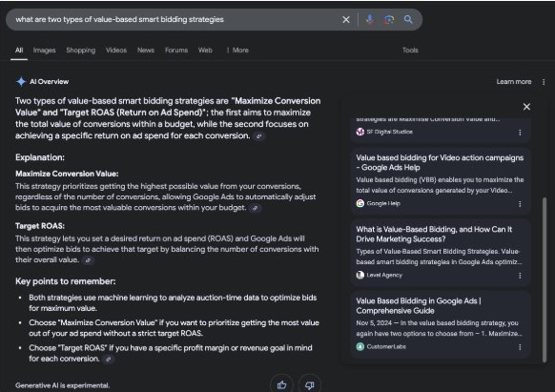555x392 pixels.
Task: Click the Generative AI is experimental text
Action: [x=62, y=385]
